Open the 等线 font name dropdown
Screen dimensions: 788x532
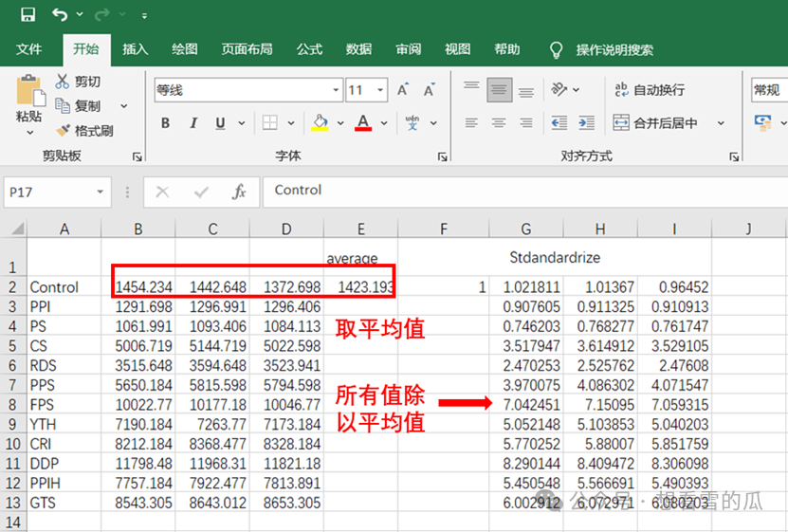click(x=336, y=90)
